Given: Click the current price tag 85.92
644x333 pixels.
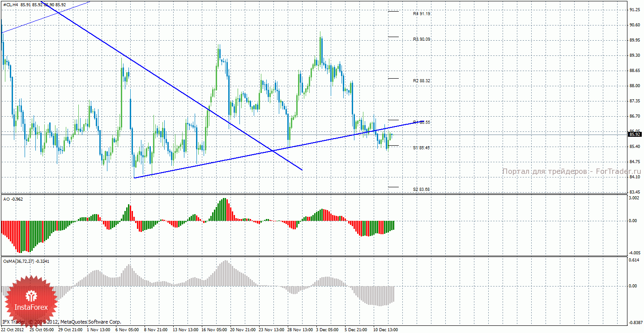Looking at the screenshot, I should [x=634, y=134].
